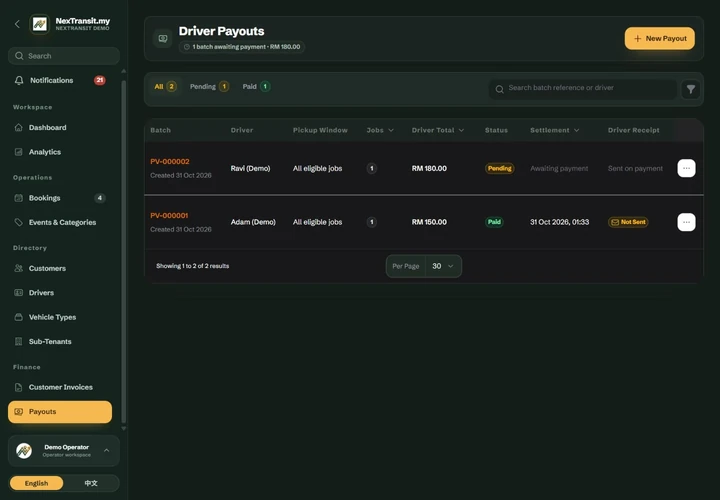This screenshot has height=500, width=720.
Task: Open the filter funnel icon
Action: click(691, 90)
